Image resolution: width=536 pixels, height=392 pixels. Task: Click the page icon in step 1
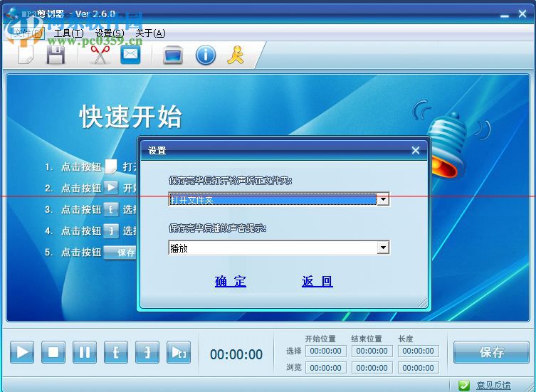tap(111, 166)
